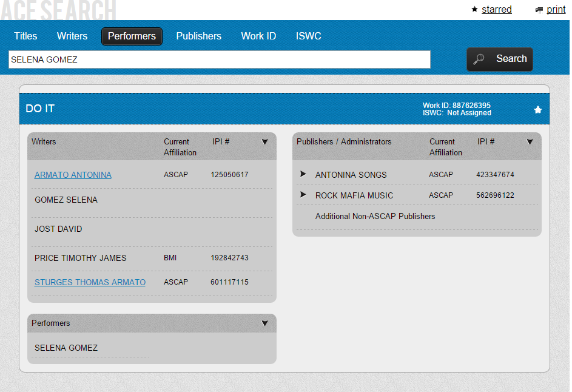Expand the ROCK MAFIA MUSIC publisher row

tap(303, 195)
